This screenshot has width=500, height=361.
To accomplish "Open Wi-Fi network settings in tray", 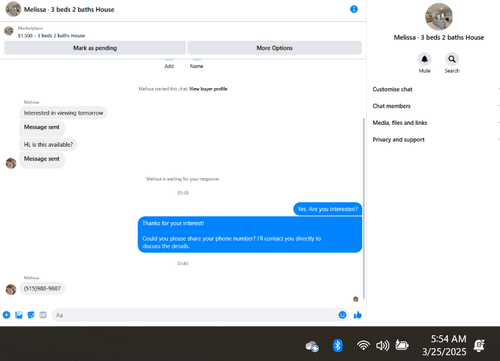I will [363, 345].
